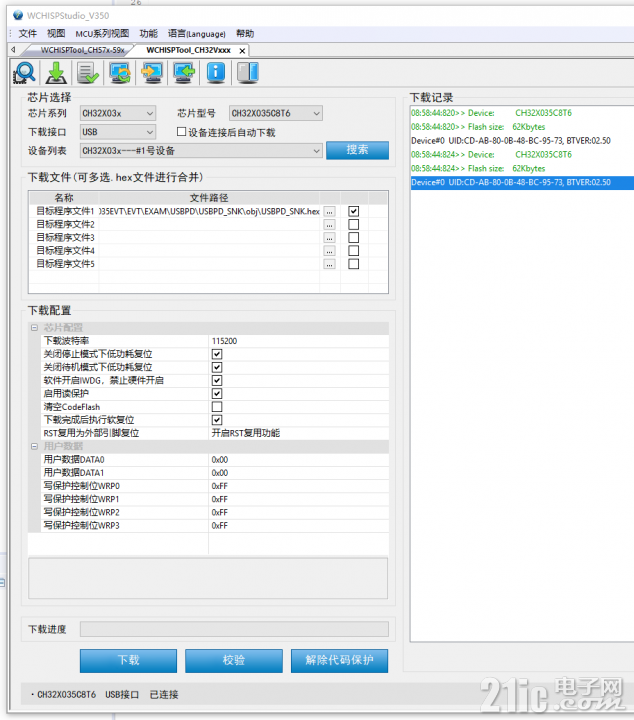Click the 下载 button
Viewport: 634px width, 720px height.
pyautogui.click(x=128, y=661)
